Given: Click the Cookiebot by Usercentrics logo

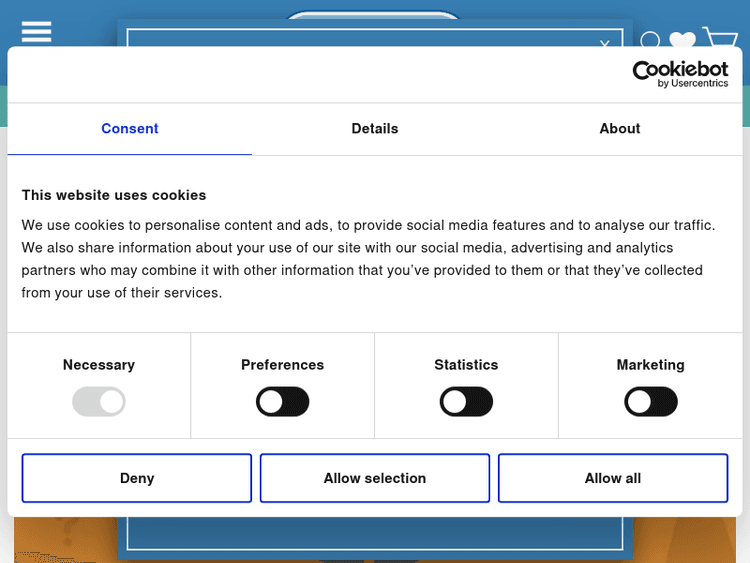Looking at the screenshot, I should coord(679,74).
